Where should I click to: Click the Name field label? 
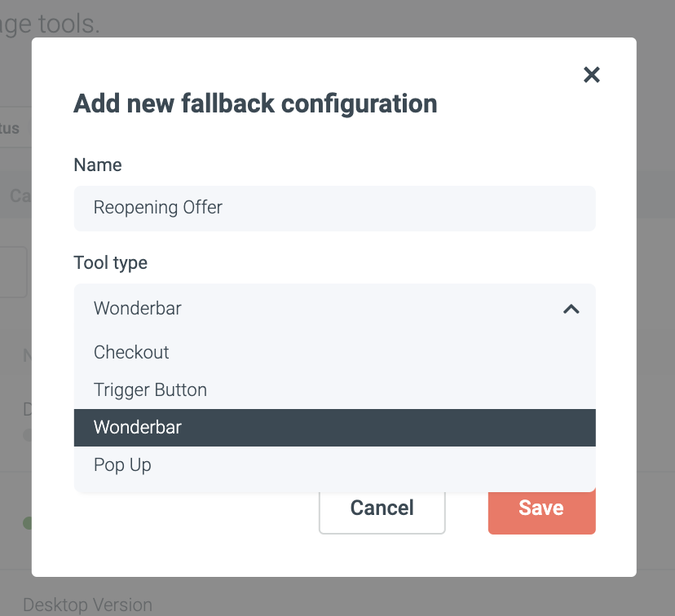tap(98, 165)
